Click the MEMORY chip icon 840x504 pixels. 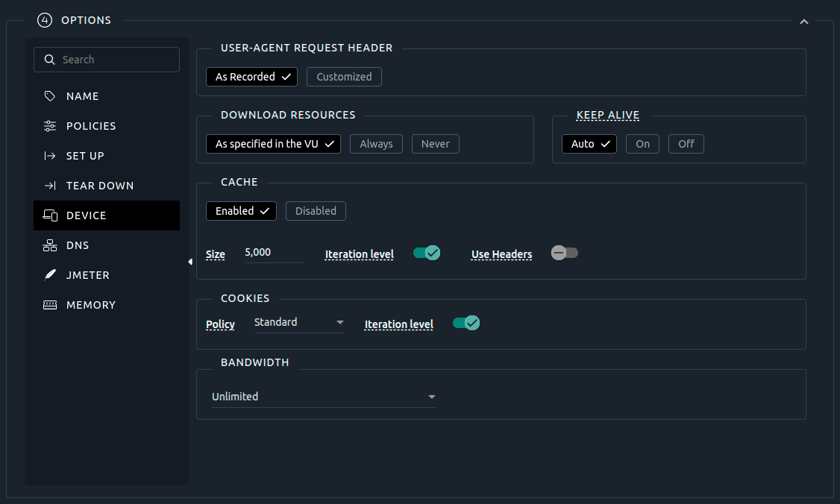pyautogui.click(x=50, y=305)
